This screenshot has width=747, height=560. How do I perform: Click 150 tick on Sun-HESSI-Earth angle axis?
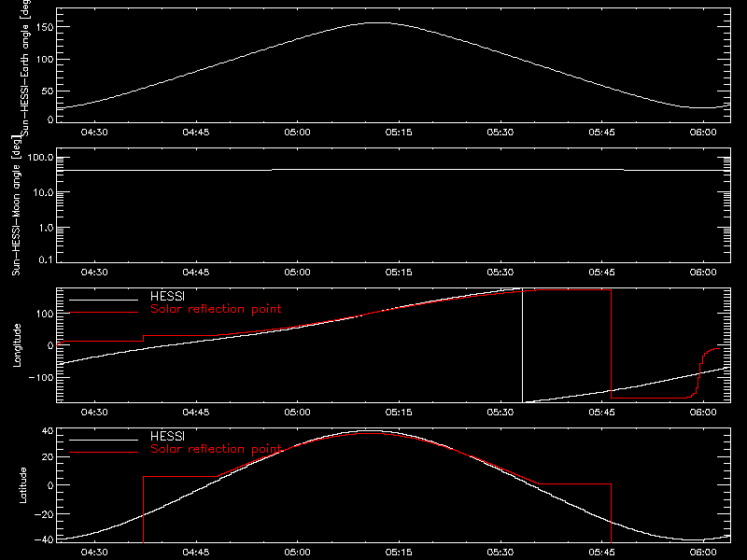[x=46, y=27]
